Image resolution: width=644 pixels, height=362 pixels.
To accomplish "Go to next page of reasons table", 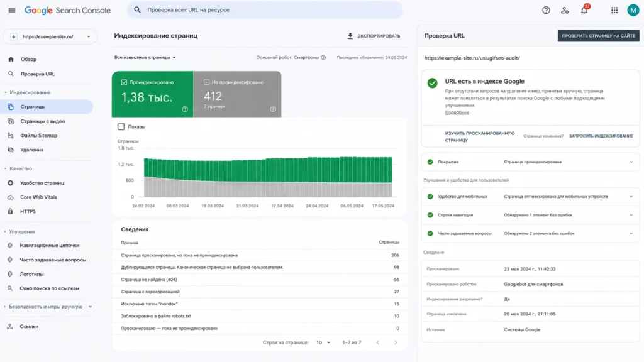I will [x=396, y=343].
